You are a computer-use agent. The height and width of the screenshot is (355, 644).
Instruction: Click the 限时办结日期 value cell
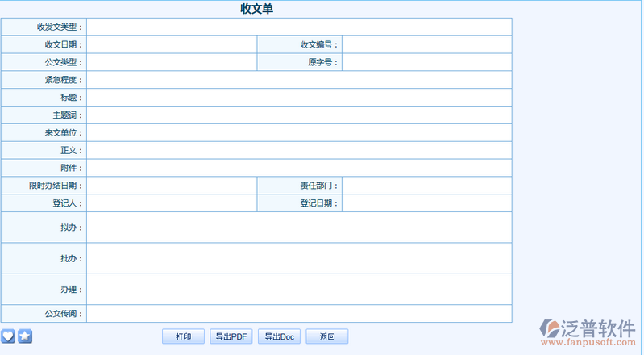coord(171,186)
